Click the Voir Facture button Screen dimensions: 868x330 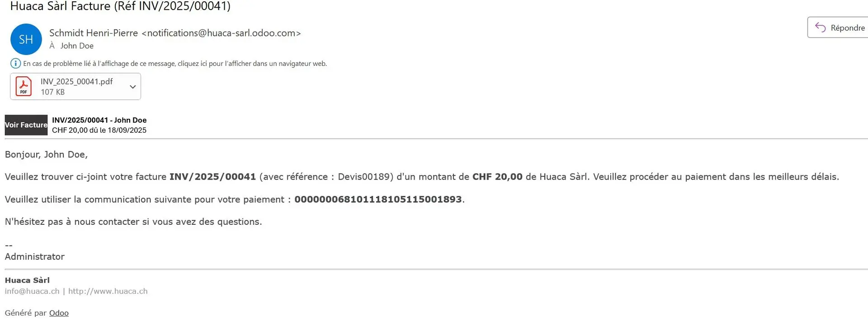[x=26, y=125]
